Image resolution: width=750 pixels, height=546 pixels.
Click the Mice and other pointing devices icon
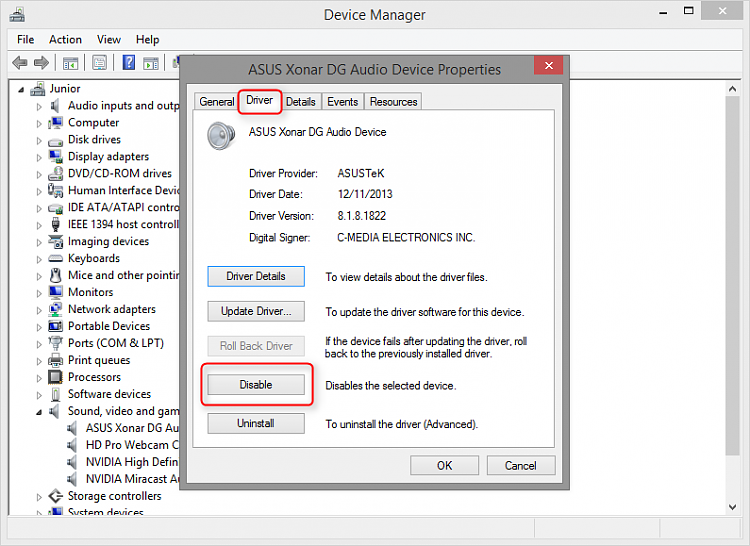[55, 275]
